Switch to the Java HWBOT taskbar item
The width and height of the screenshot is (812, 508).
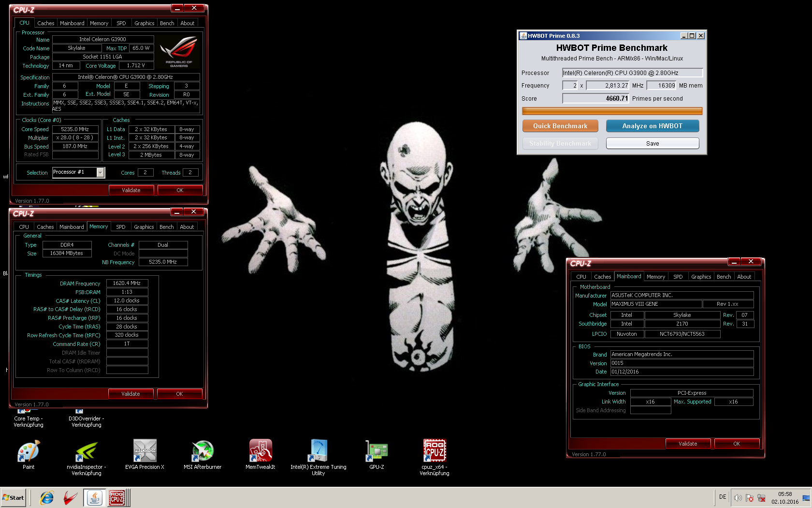95,497
